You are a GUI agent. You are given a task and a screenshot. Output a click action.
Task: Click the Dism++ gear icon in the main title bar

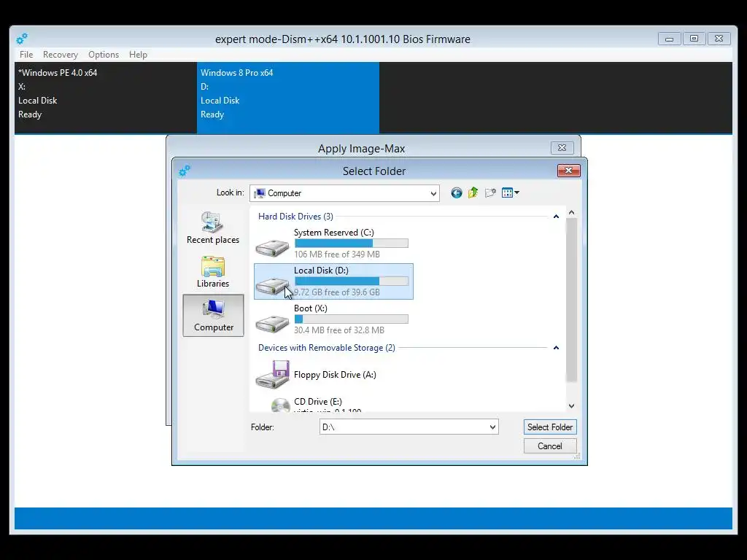click(x=22, y=39)
